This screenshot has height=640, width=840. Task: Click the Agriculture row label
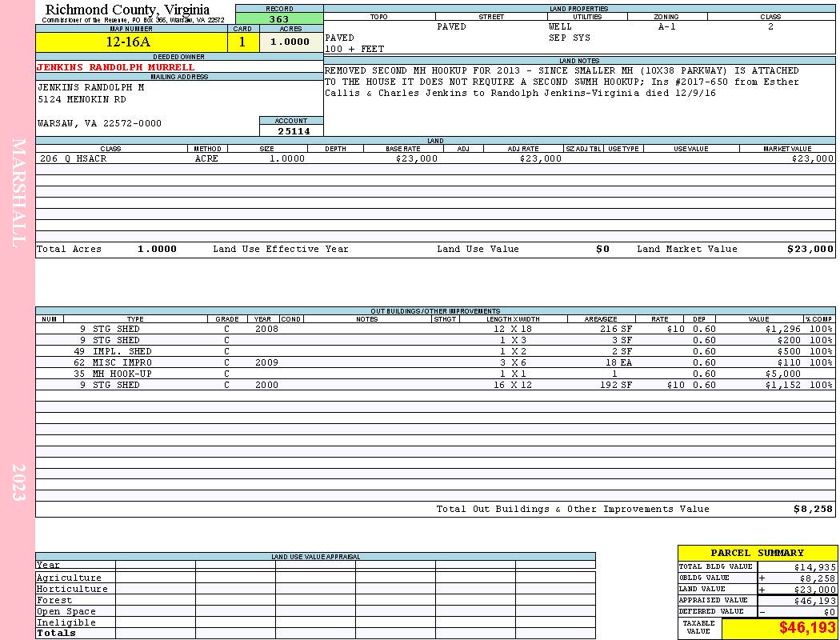(x=69, y=578)
